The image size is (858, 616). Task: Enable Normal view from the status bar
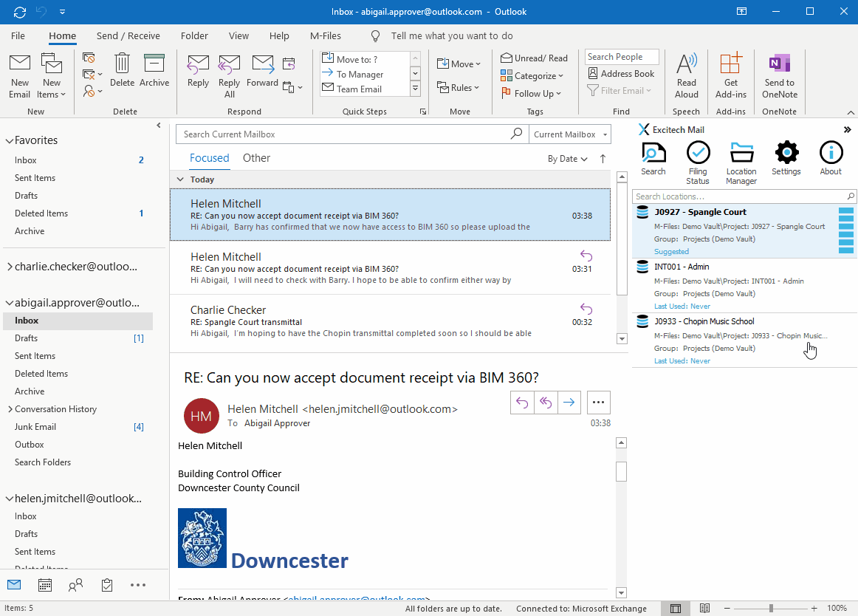pos(676,608)
